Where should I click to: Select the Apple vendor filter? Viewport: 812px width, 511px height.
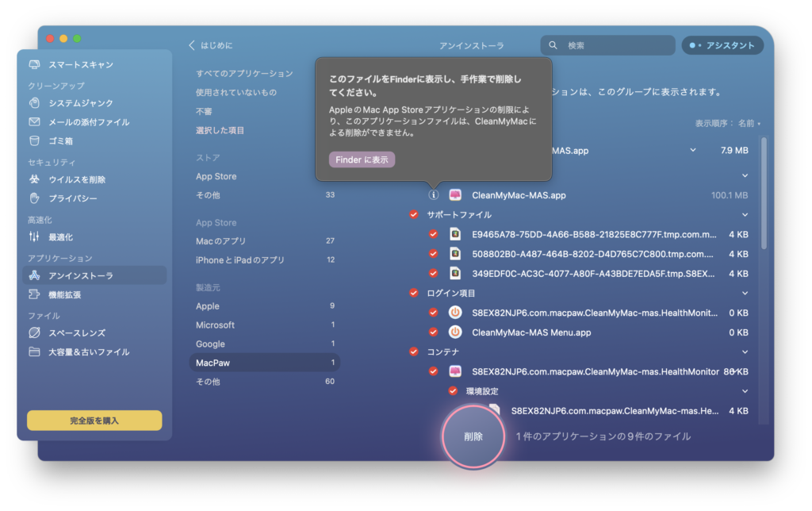click(x=265, y=305)
